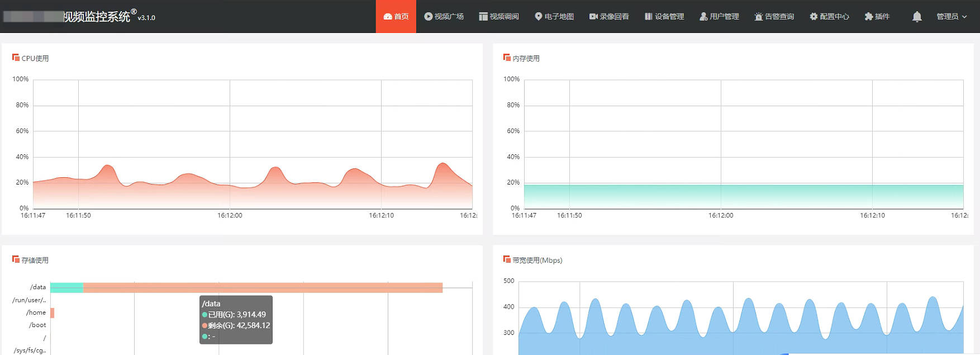Screen dimensions: 980x355
Task: Click the 设备管理 device icon
Action: point(649,17)
